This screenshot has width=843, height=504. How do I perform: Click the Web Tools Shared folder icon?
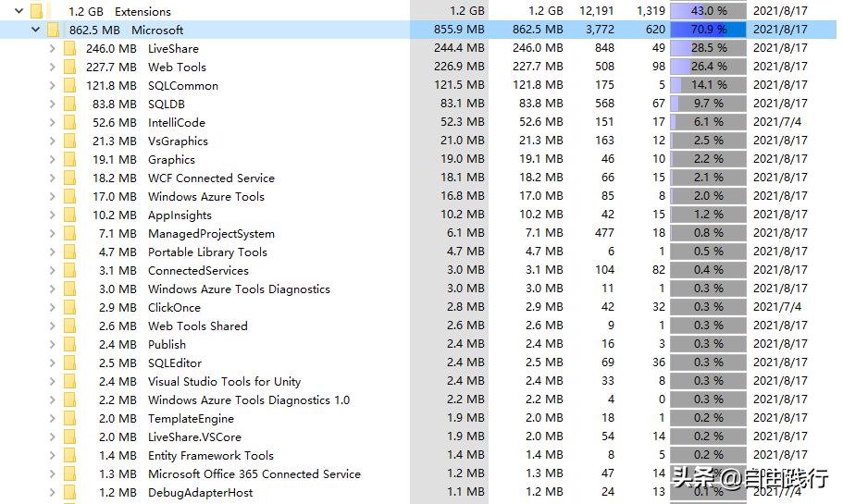[x=69, y=326]
